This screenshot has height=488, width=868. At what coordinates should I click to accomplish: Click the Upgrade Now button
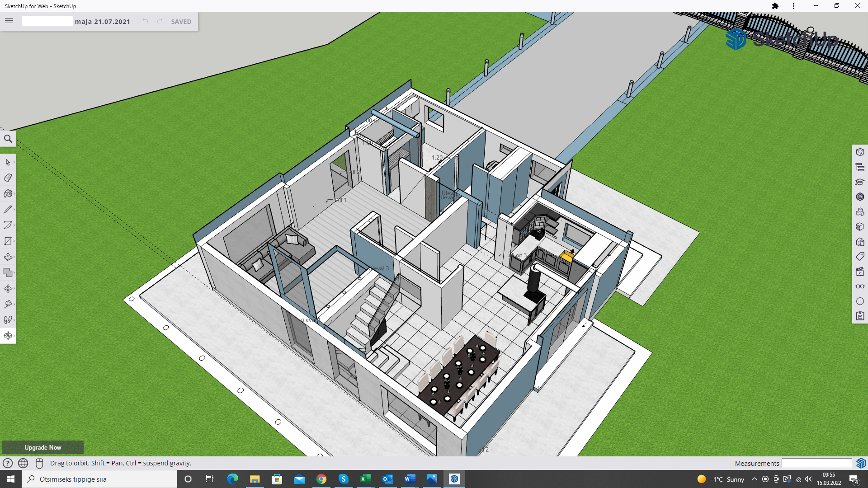(42, 447)
